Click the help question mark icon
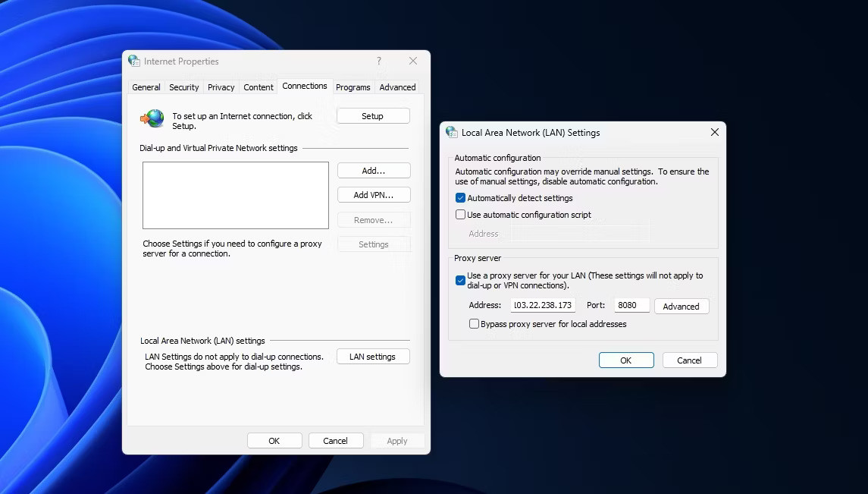Screen dimensions: 868x494 (378, 61)
